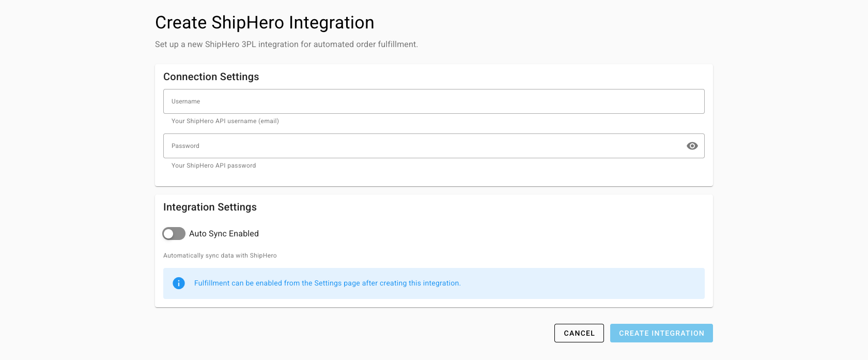Click the 'Create ShipHero Integration' heading

[x=265, y=23]
